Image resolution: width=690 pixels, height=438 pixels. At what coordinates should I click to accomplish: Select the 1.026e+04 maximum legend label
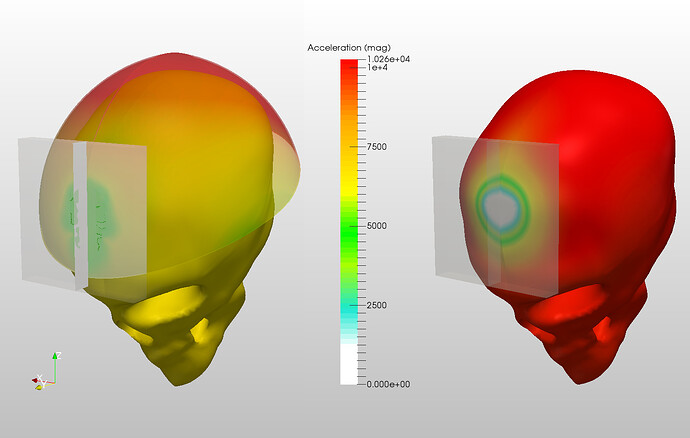[x=389, y=59]
